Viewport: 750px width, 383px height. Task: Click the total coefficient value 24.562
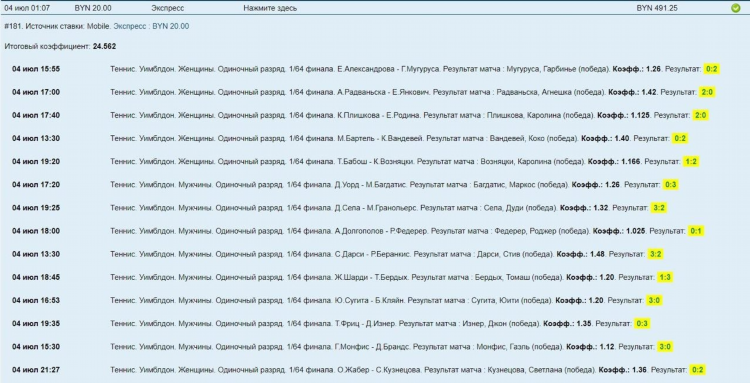pyautogui.click(x=104, y=46)
